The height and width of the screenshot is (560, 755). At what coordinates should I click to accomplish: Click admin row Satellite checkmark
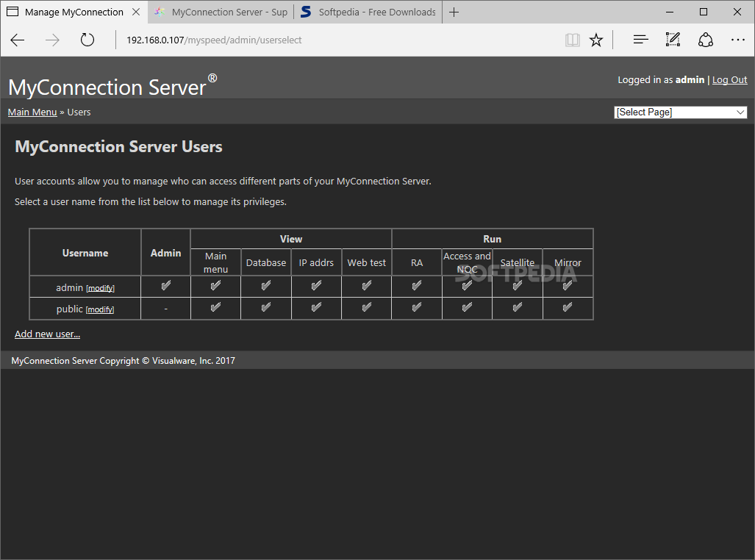click(517, 286)
